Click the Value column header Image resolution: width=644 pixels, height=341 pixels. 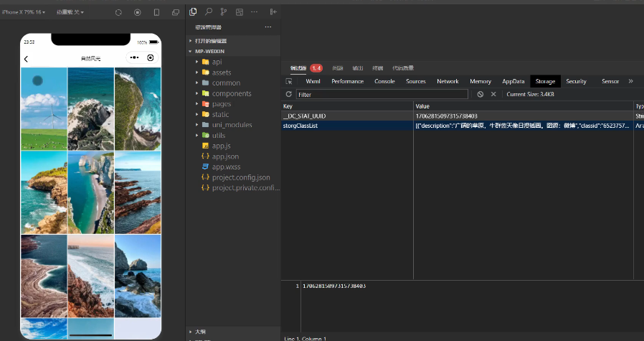tap(524, 106)
